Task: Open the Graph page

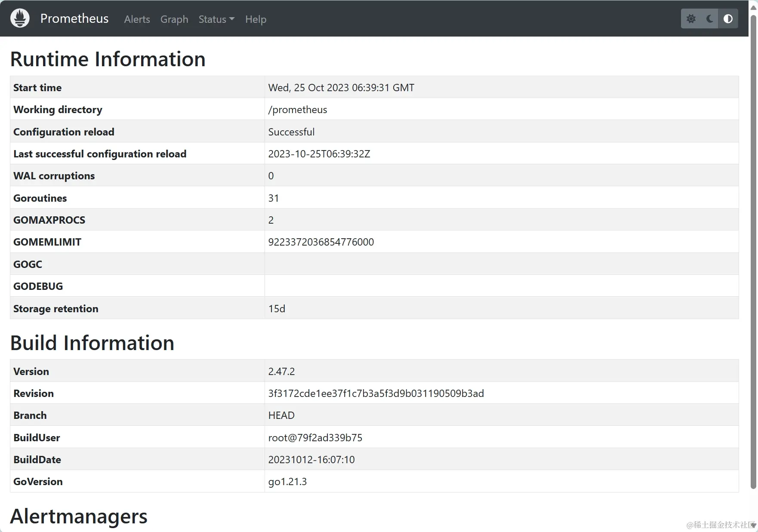Action: 174,19
